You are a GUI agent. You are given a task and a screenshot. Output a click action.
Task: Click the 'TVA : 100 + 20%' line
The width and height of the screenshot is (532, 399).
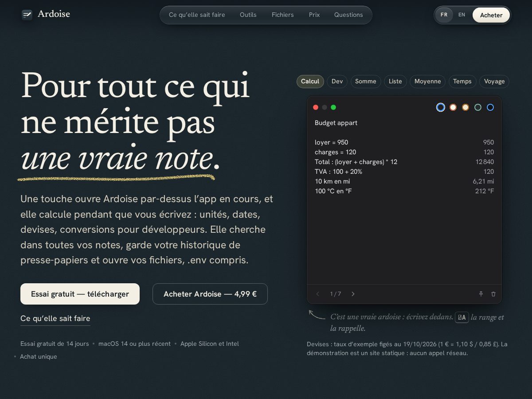(339, 172)
